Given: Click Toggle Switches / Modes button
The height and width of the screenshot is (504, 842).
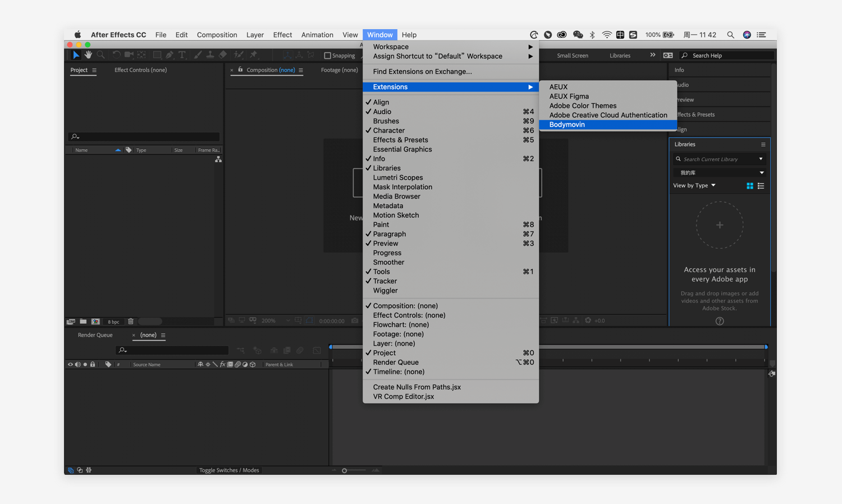Looking at the screenshot, I should [x=229, y=470].
